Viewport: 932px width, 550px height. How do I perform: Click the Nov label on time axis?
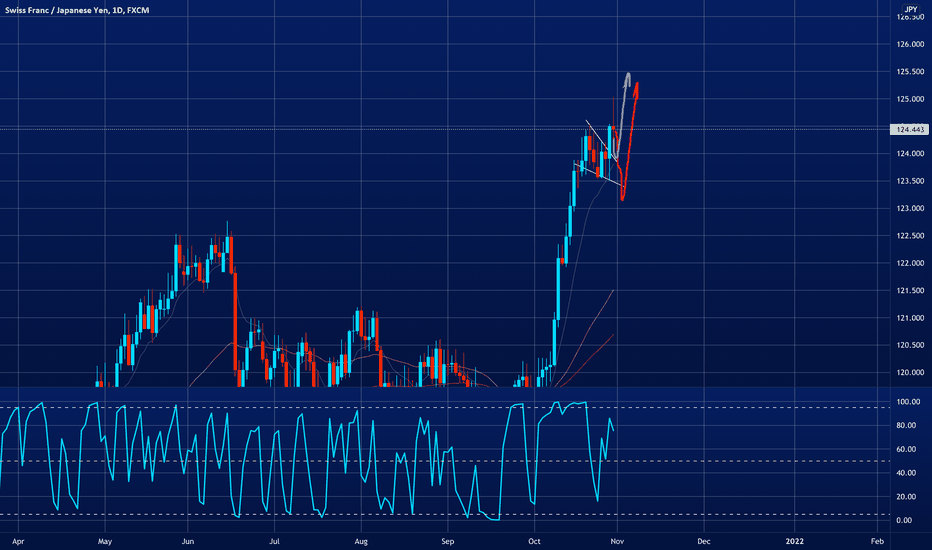[618, 542]
